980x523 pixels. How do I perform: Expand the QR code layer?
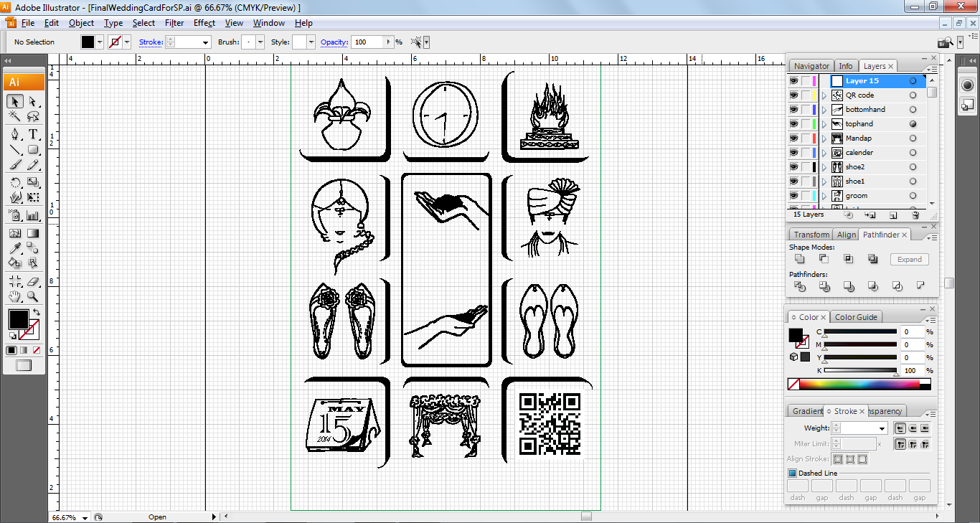pyautogui.click(x=824, y=95)
